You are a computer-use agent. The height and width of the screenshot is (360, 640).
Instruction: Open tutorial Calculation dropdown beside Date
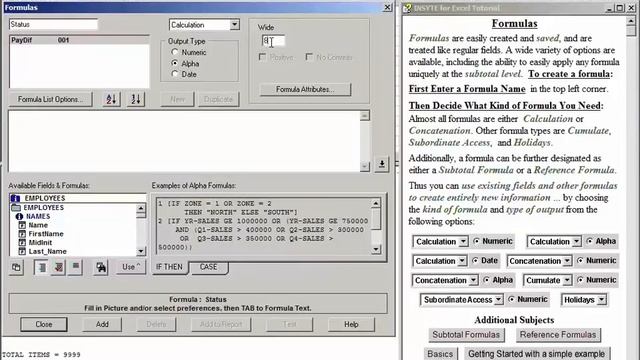pyautogui.click(x=462, y=261)
